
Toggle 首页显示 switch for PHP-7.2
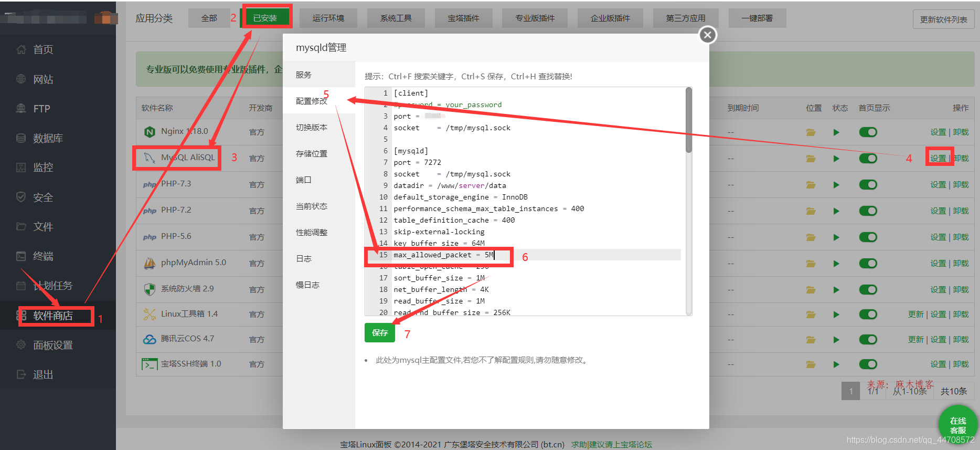point(868,211)
